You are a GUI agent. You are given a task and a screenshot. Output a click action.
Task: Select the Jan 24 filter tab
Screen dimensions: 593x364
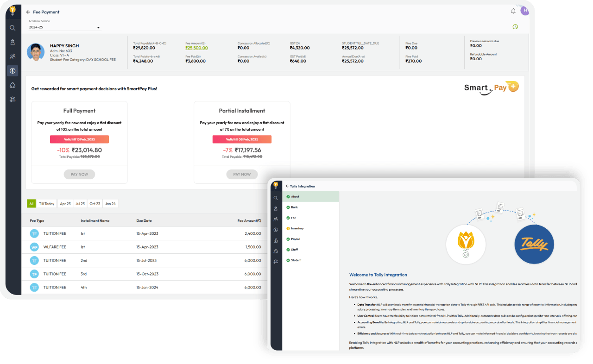[x=110, y=203]
